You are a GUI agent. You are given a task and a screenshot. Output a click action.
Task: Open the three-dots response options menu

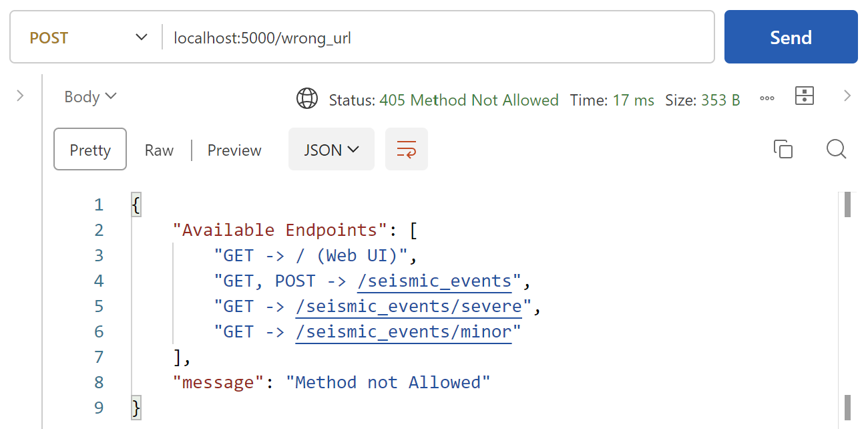click(x=767, y=99)
